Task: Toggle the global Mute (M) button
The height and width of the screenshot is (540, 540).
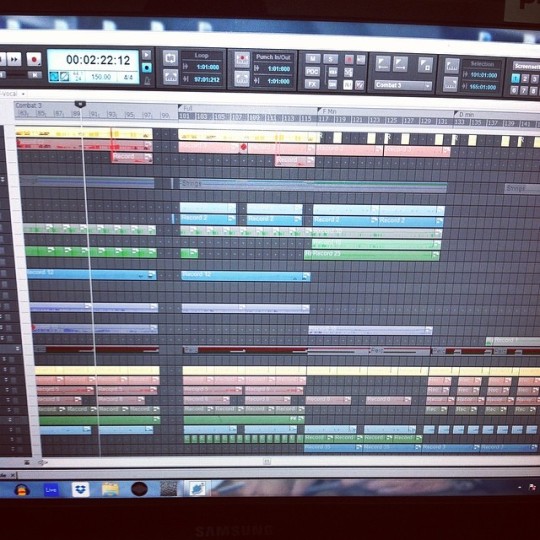Action: (x=312, y=59)
